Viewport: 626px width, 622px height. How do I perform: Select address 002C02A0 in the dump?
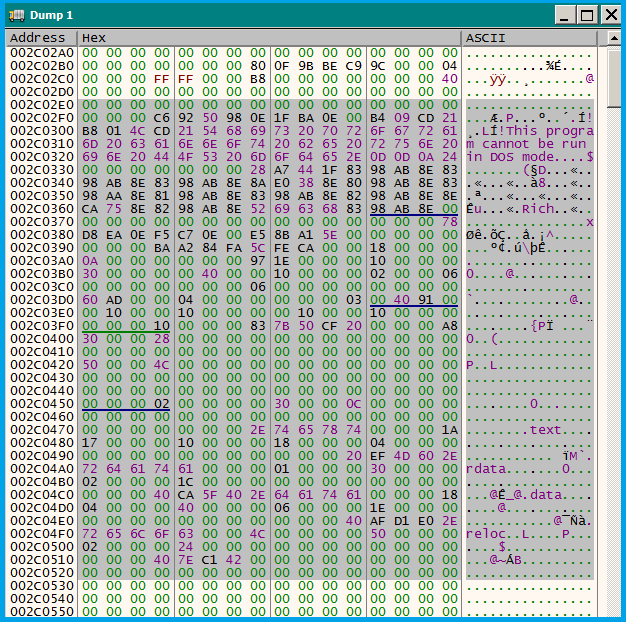click(41, 52)
